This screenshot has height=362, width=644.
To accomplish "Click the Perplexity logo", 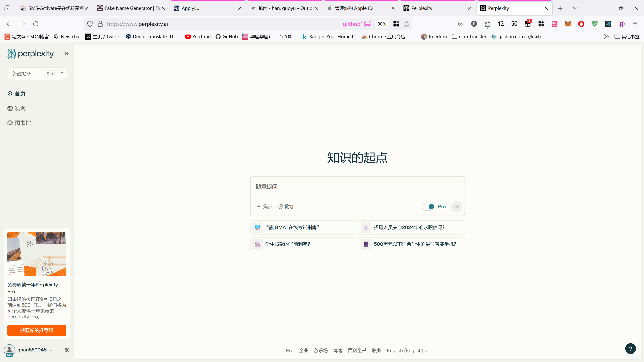I will (30, 54).
